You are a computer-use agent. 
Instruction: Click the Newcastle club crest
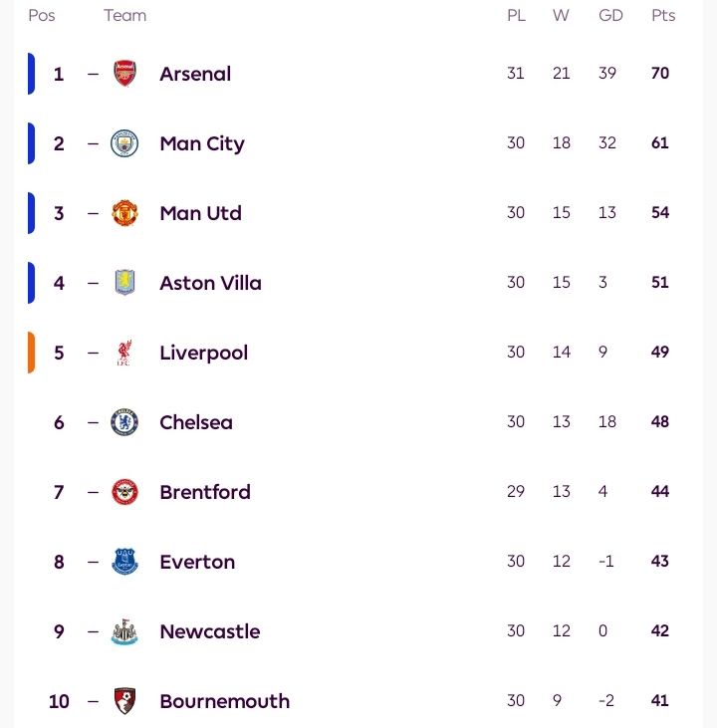(124, 631)
